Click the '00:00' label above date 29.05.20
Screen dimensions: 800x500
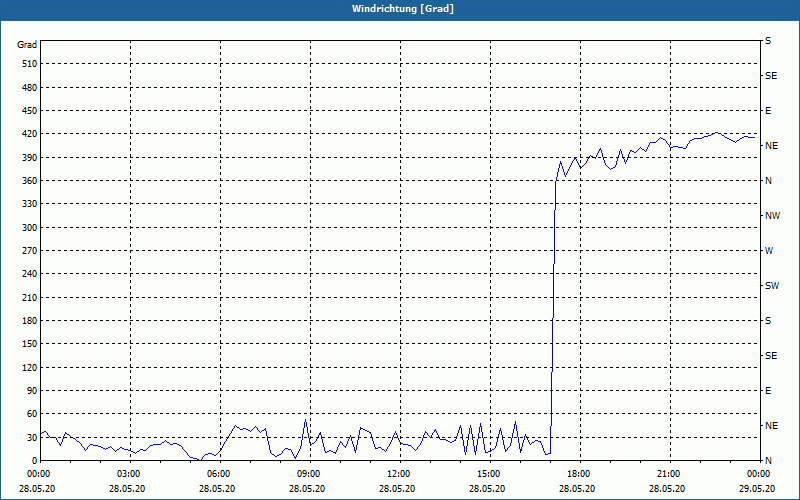pos(758,474)
